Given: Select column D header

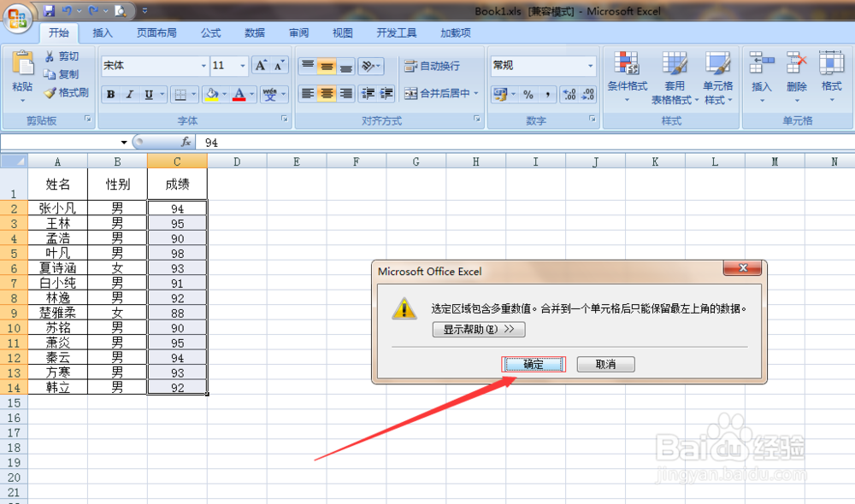Looking at the screenshot, I should coord(237,161).
